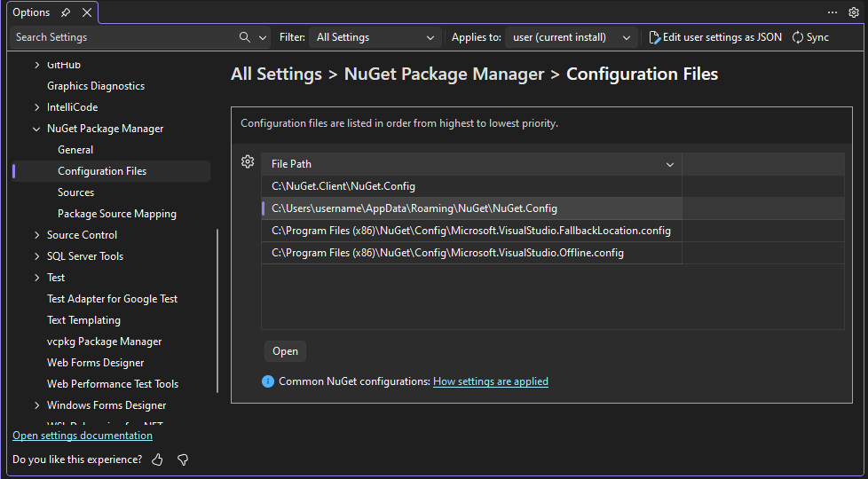Click the Sync button

point(810,37)
